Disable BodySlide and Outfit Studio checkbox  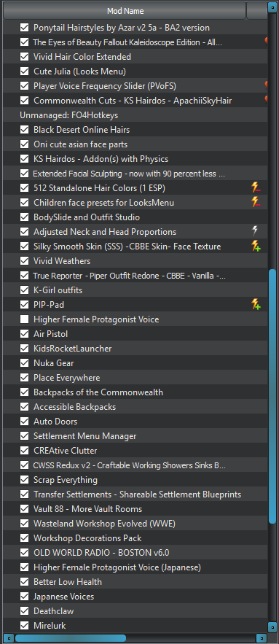(25, 217)
